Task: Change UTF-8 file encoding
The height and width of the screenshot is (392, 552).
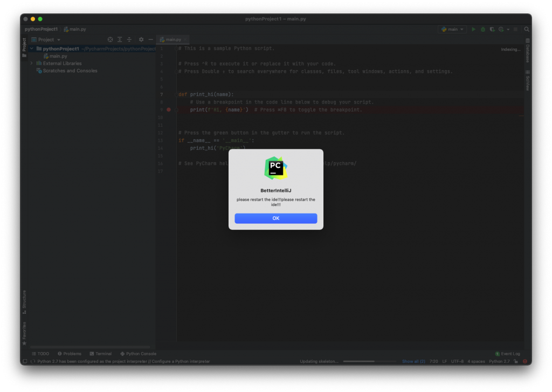Action: [457, 361]
